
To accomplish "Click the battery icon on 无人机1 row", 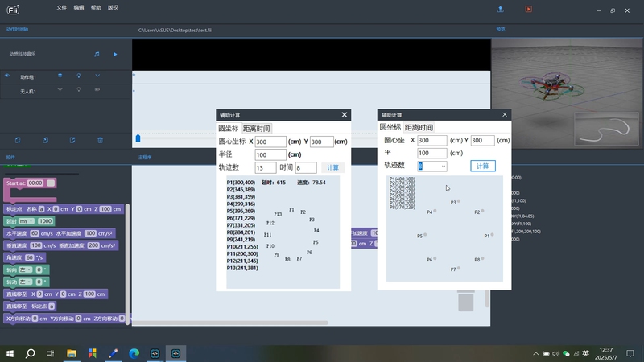I will click(x=97, y=89).
